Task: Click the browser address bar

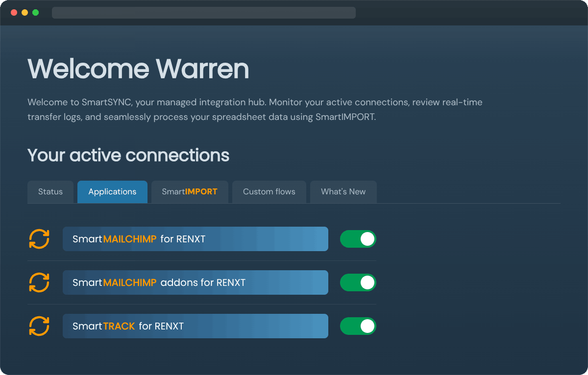Action: click(204, 13)
